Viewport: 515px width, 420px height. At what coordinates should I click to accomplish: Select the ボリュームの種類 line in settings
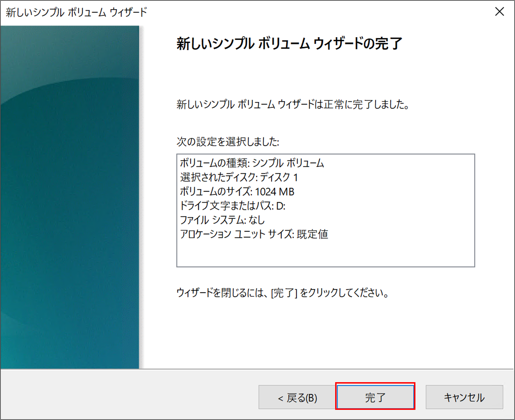(252, 163)
